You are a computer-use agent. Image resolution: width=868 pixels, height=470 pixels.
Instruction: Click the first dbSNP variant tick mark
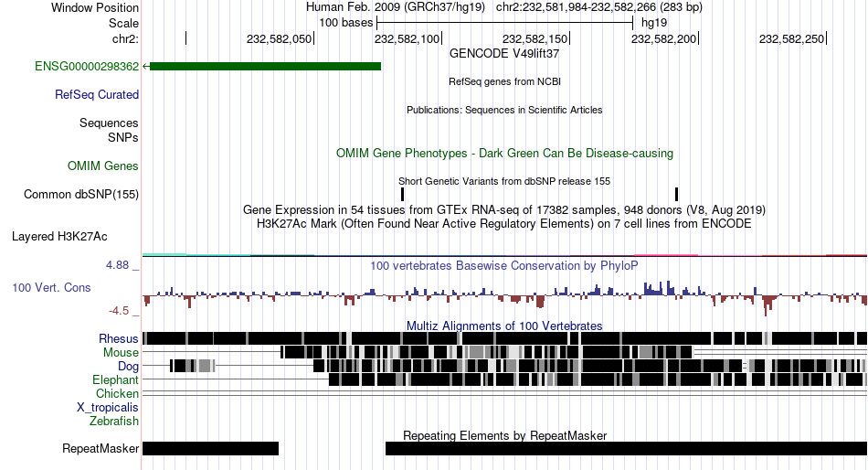click(x=402, y=195)
